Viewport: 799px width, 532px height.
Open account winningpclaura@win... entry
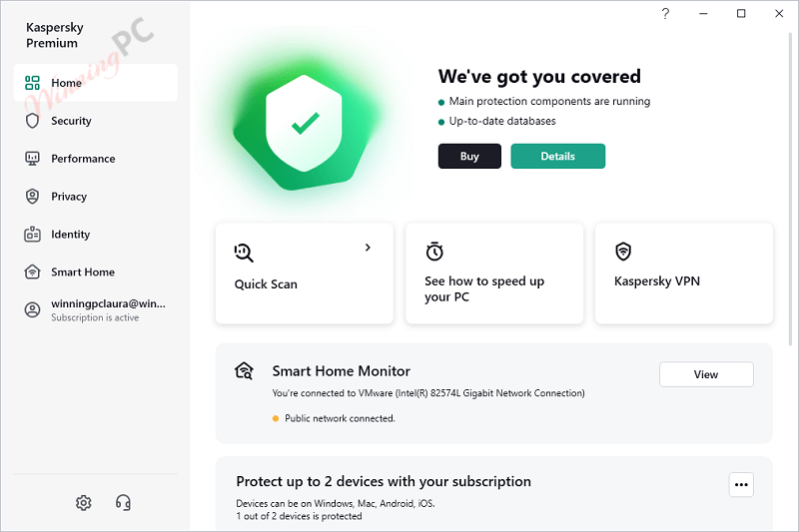click(95, 309)
